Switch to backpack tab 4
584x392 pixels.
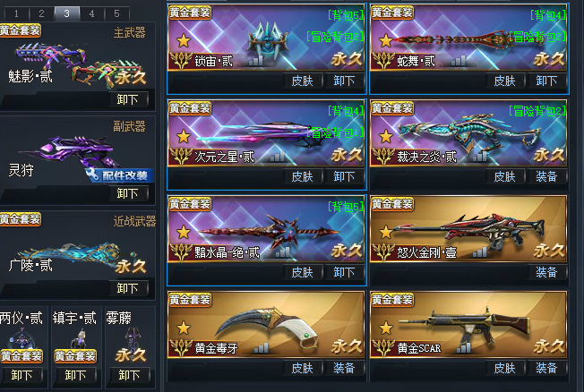tap(91, 13)
